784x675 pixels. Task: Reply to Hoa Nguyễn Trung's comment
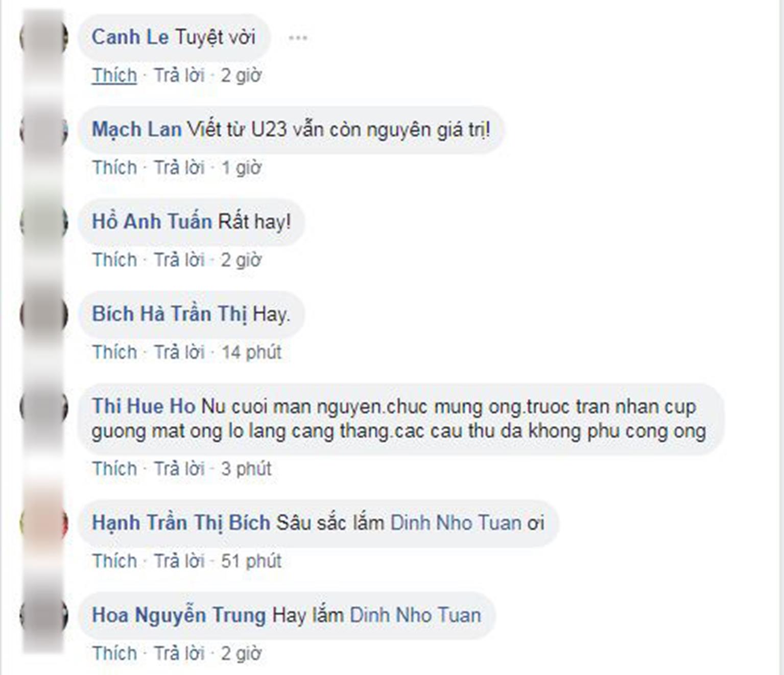click(179, 654)
